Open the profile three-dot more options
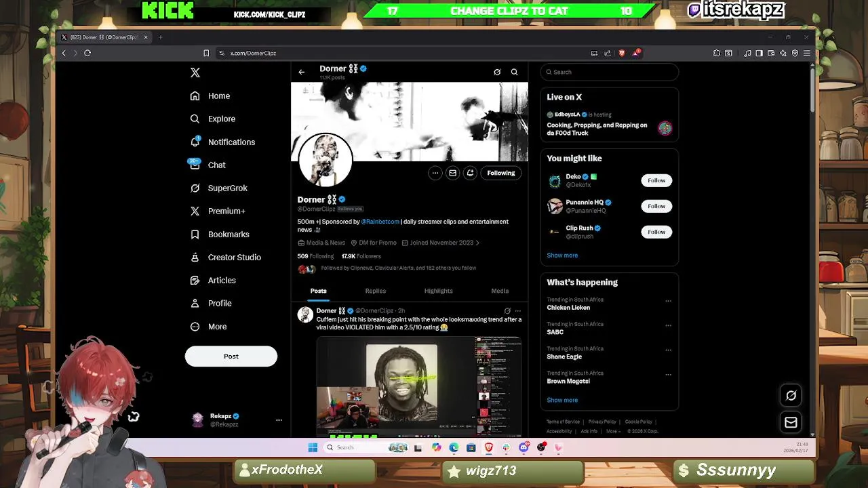The image size is (868, 488). point(435,173)
